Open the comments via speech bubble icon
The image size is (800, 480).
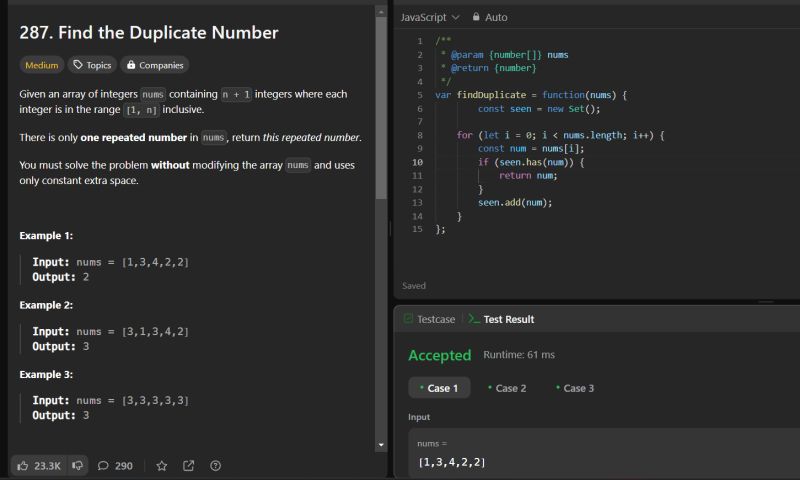click(104, 465)
